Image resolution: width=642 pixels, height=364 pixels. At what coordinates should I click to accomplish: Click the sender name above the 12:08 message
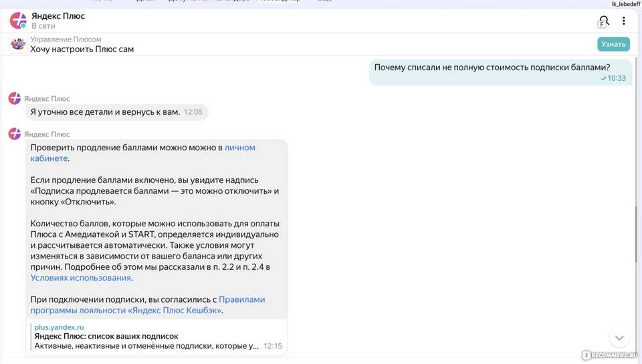(47, 99)
